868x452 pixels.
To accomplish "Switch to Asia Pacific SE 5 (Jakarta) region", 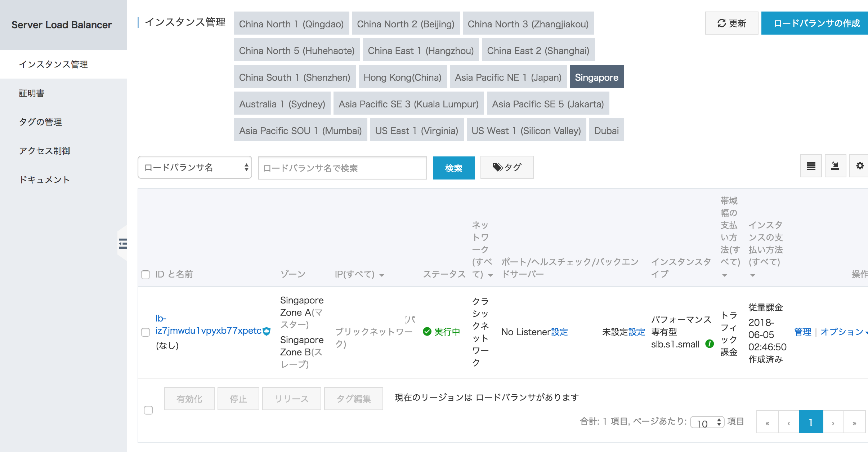I will (548, 104).
